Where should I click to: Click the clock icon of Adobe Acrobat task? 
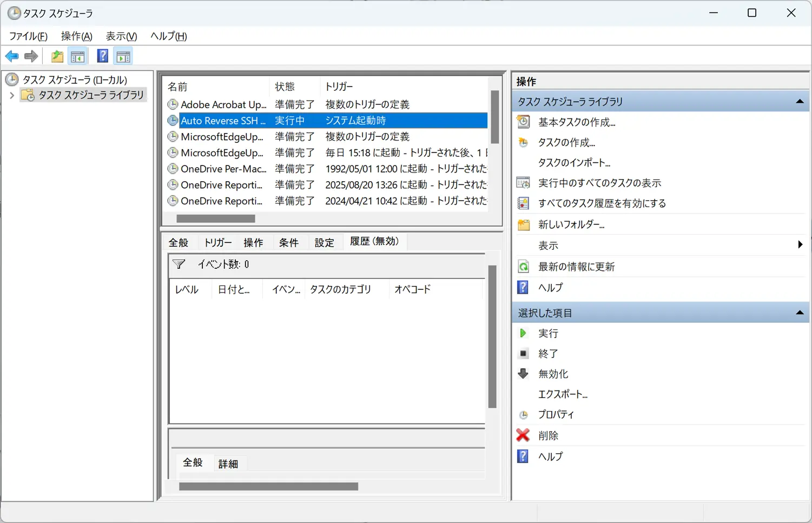click(173, 104)
